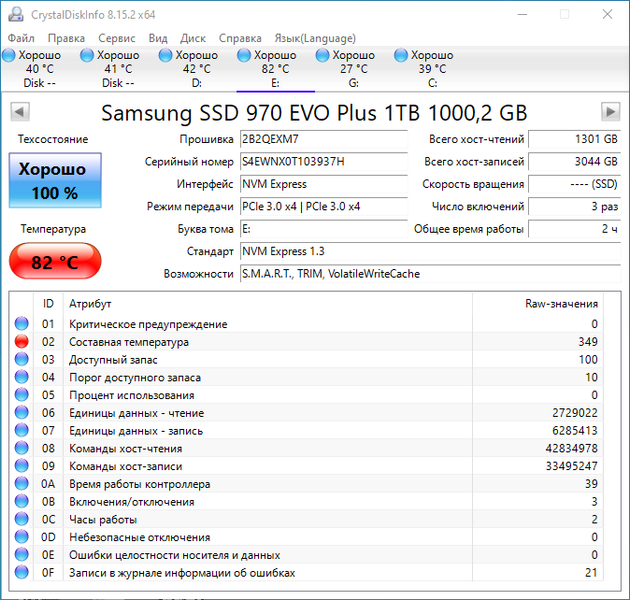Image resolution: width=630 pixels, height=600 pixels.
Task: Go to next disk with right arrow
Action: [610, 112]
